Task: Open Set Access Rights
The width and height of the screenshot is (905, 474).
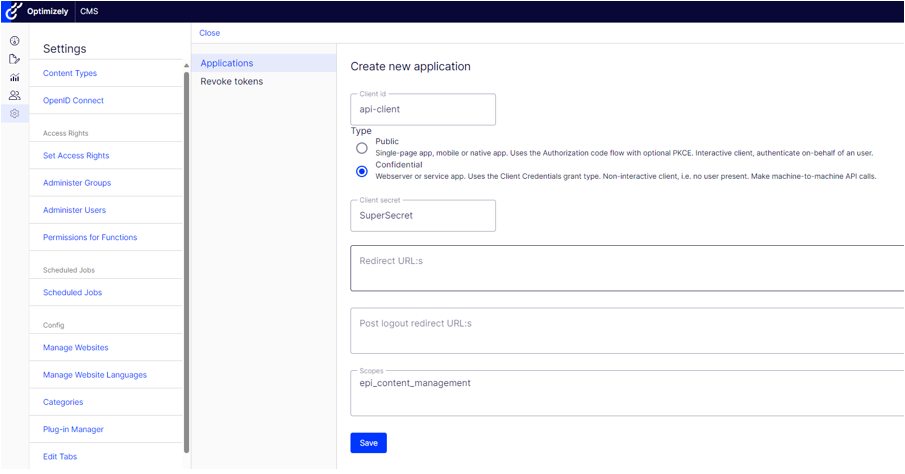Action: point(76,156)
